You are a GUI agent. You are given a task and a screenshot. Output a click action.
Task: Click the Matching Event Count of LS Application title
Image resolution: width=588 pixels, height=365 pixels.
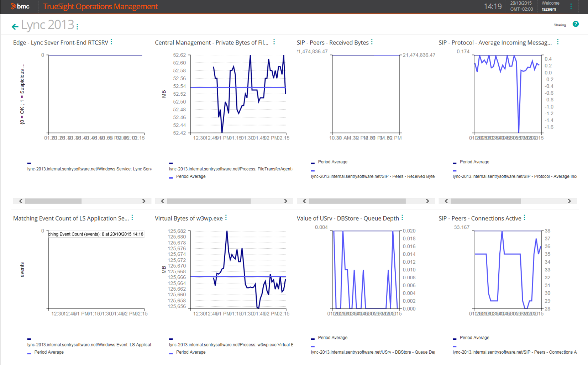(71, 218)
